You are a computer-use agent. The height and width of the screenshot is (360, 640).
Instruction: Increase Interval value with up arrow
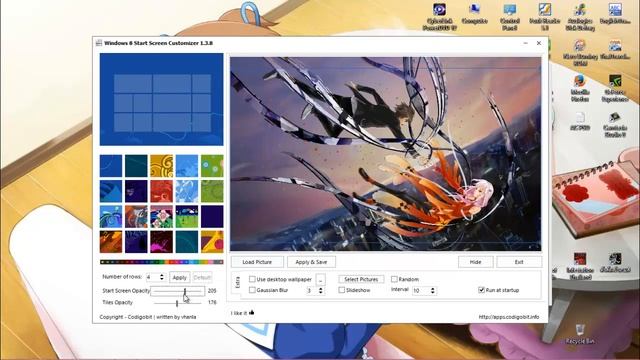433,288
